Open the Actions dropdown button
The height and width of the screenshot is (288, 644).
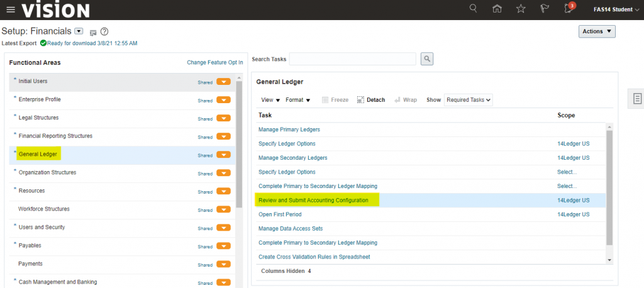[596, 31]
